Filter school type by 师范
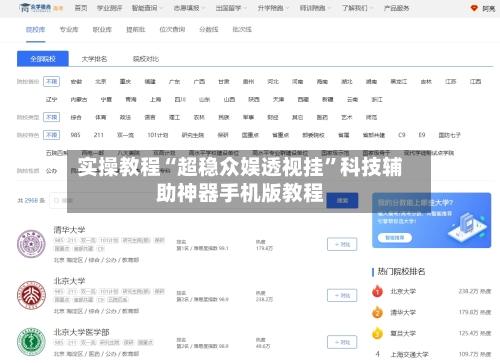 371,117
